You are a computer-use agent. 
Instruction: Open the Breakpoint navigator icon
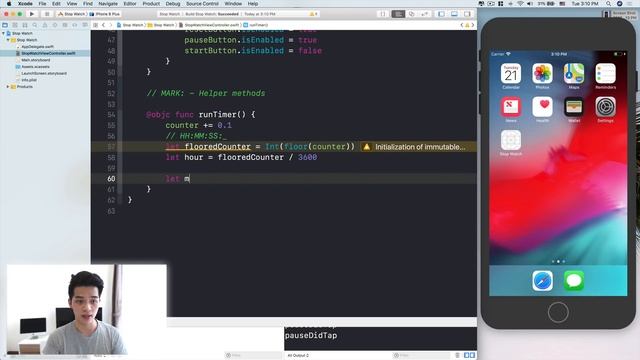click(75, 25)
